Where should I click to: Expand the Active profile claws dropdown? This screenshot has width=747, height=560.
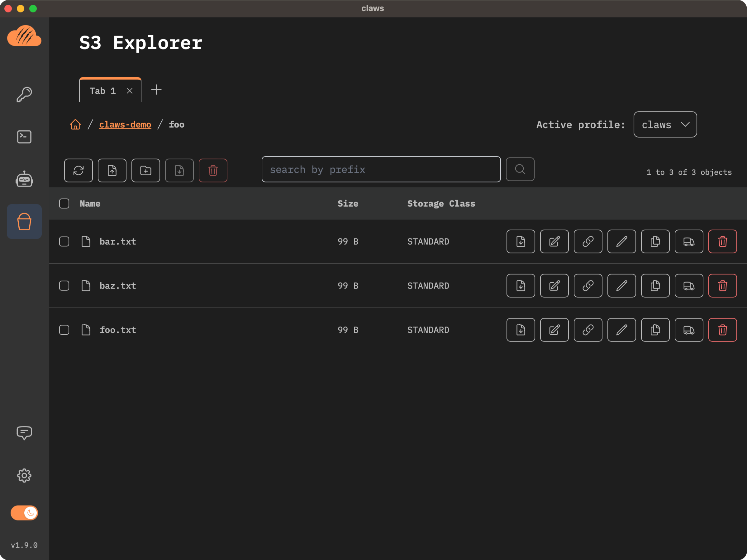(665, 125)
